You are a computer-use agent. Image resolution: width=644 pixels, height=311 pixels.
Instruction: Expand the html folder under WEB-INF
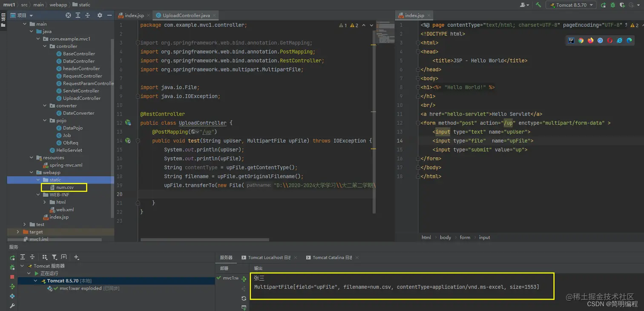(45, 202)
